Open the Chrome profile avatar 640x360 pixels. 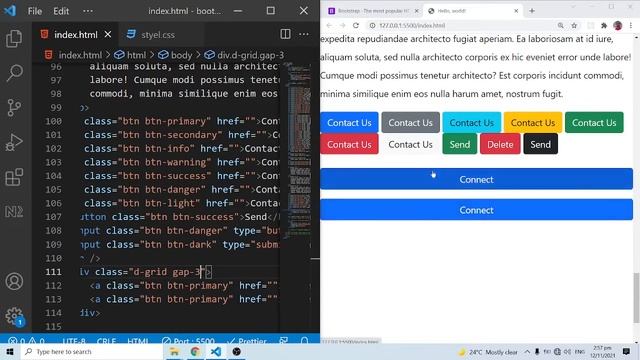[x=618, y=25]
